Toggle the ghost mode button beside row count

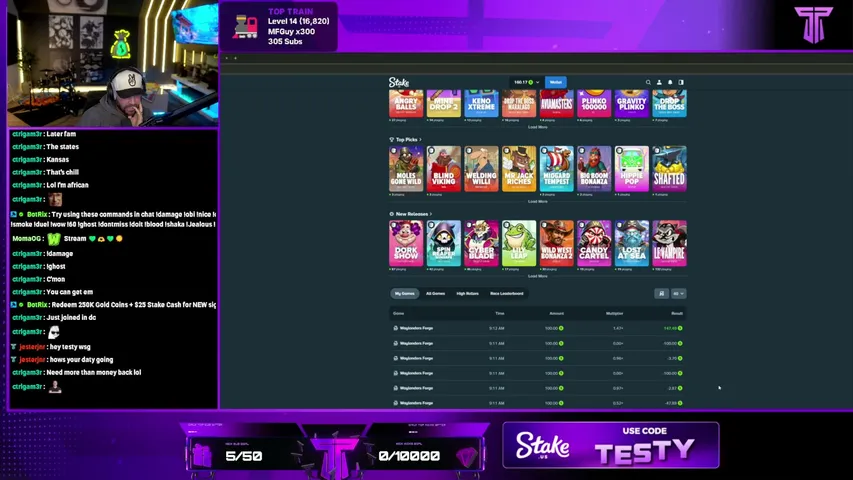tap(661, 293)
